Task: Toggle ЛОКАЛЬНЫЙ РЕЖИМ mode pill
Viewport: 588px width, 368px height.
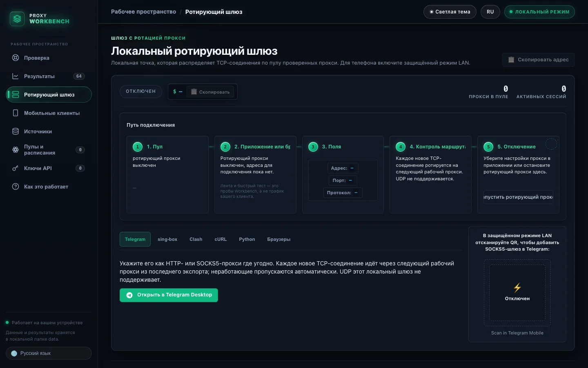Action: 539,12
